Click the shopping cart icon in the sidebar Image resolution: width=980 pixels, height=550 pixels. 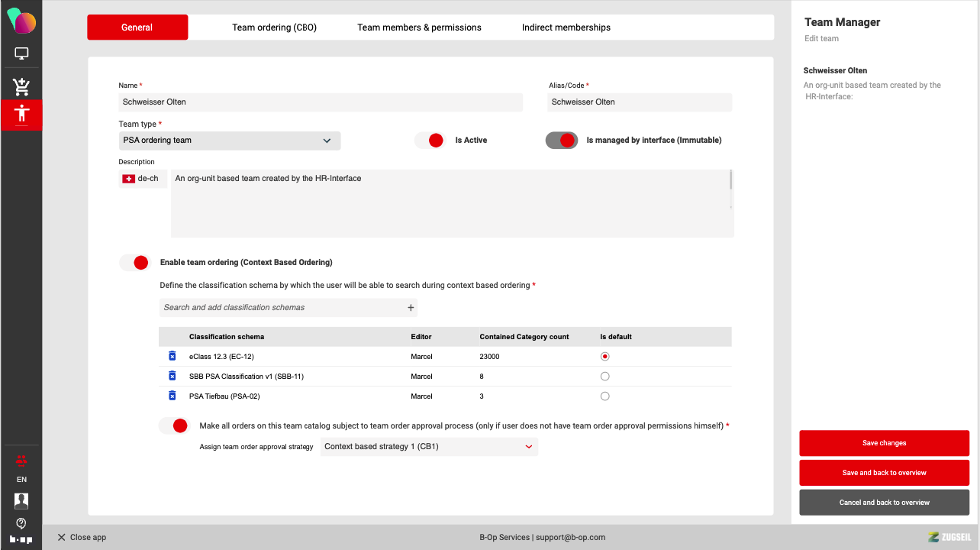21,86
